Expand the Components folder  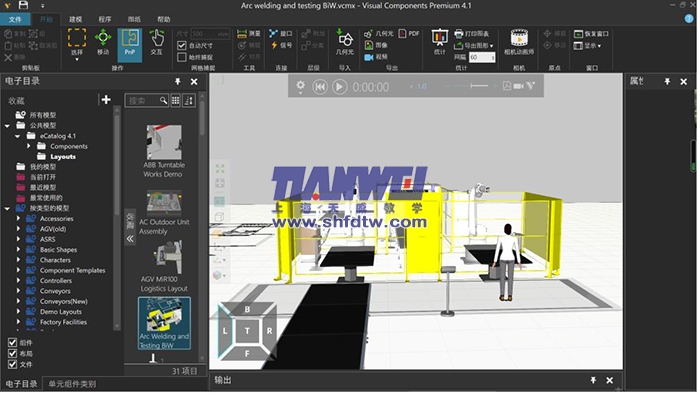click(29, 146)
